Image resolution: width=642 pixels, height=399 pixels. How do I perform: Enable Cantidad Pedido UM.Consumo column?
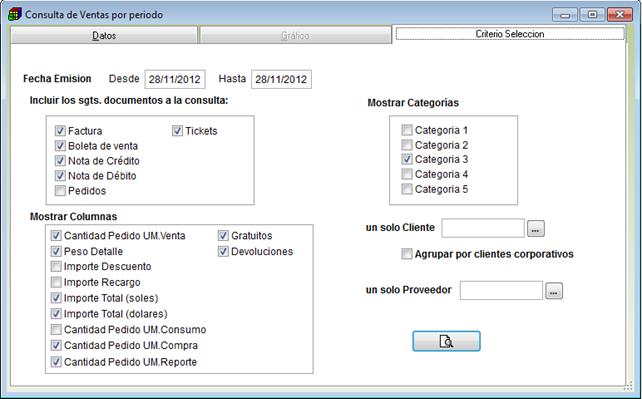(56, 329)
